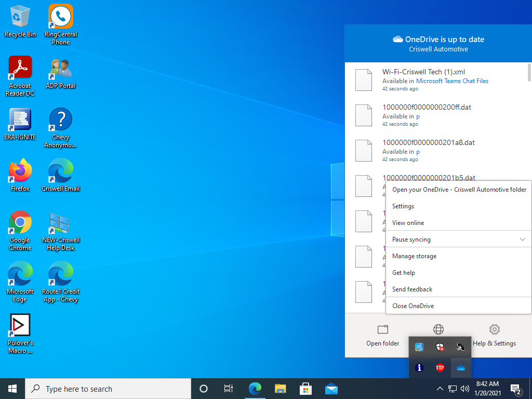Open Acrobat Reader DC shortcut
The image size is (532, 399).
click(x=20, y=76)
